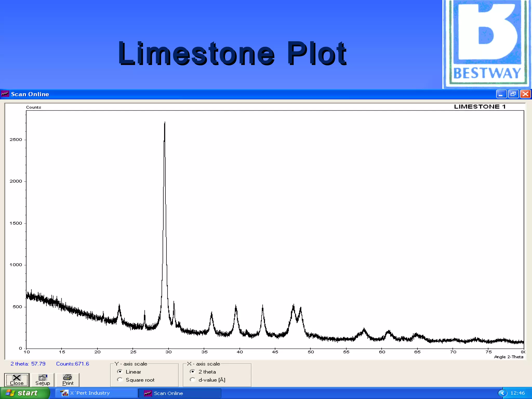Activate Scan Online taskbar item
Viewport: 532px width, 399px height.
180,393
